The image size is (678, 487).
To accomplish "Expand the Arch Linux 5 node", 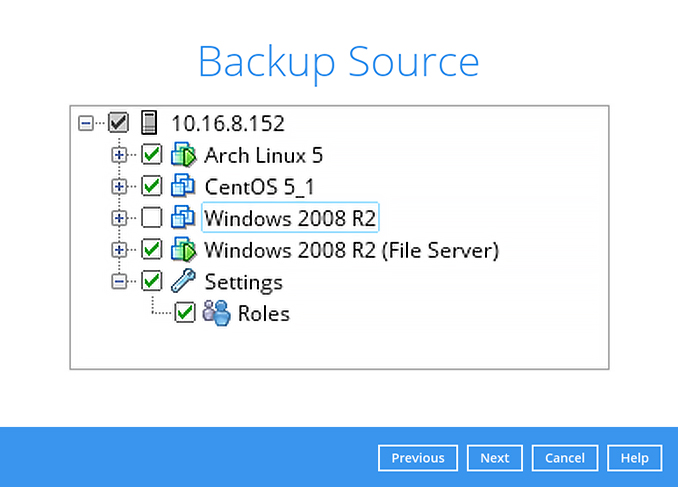I will [119, 155].
